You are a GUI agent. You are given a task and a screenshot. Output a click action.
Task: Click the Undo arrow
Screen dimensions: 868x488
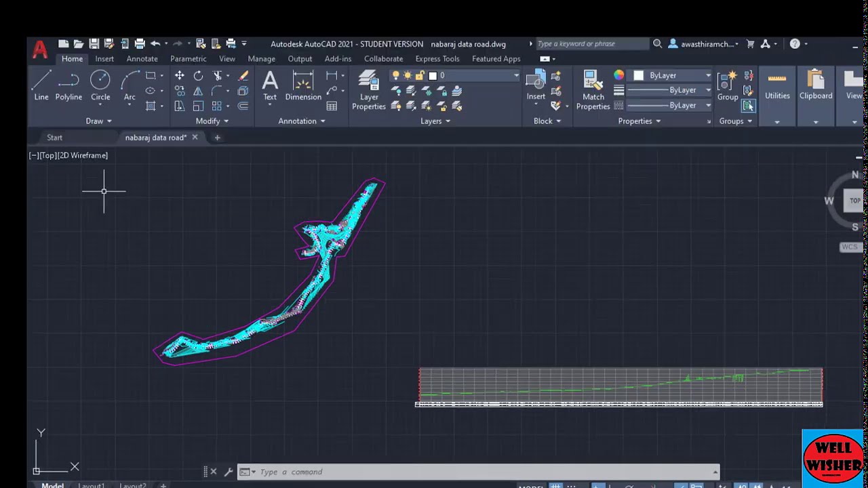click(x=155, y=43)
